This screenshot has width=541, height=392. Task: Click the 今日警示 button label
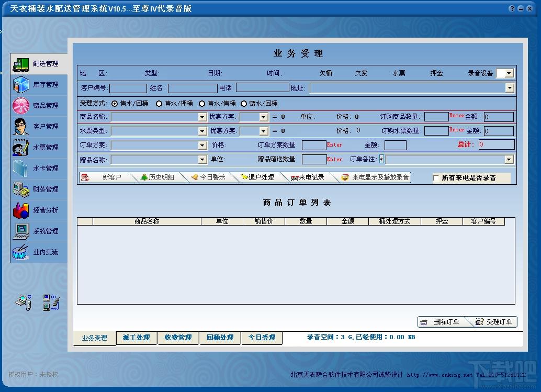coord(212,177)
